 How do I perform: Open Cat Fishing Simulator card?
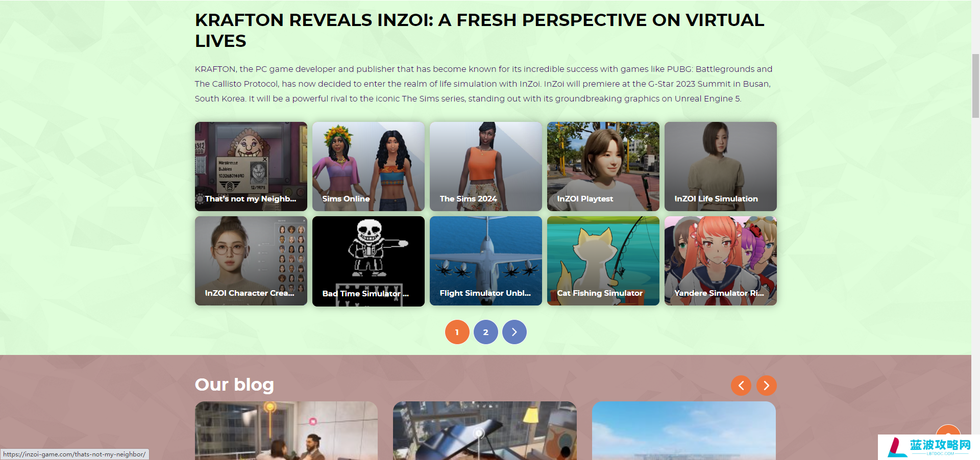[603, 261]
